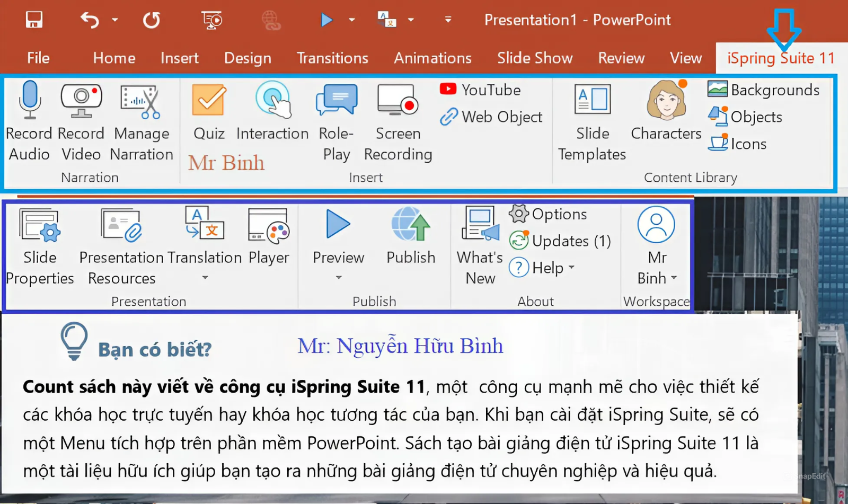Open Slide Properties settings
The height and width of the screenshot is (504, 848).
40,246
